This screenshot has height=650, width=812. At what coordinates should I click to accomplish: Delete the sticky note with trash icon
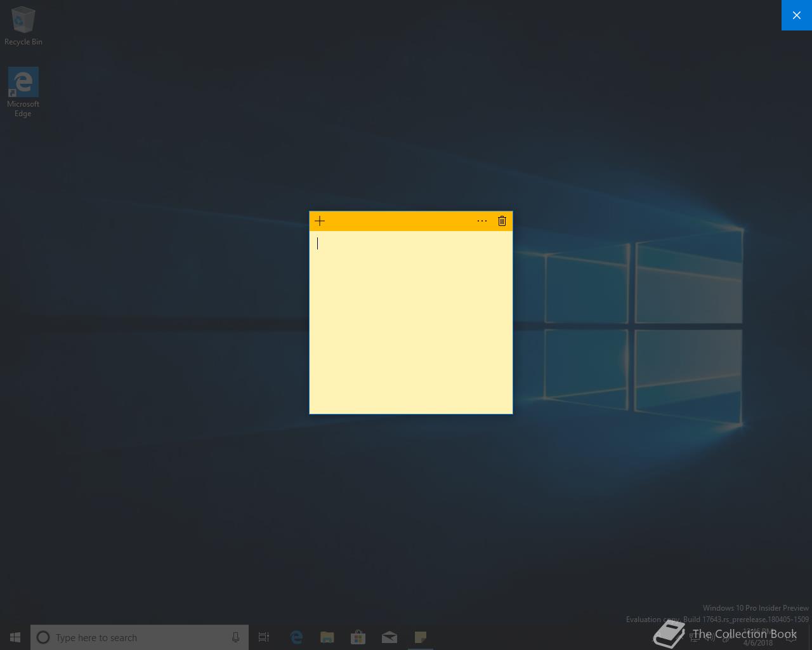502,221
